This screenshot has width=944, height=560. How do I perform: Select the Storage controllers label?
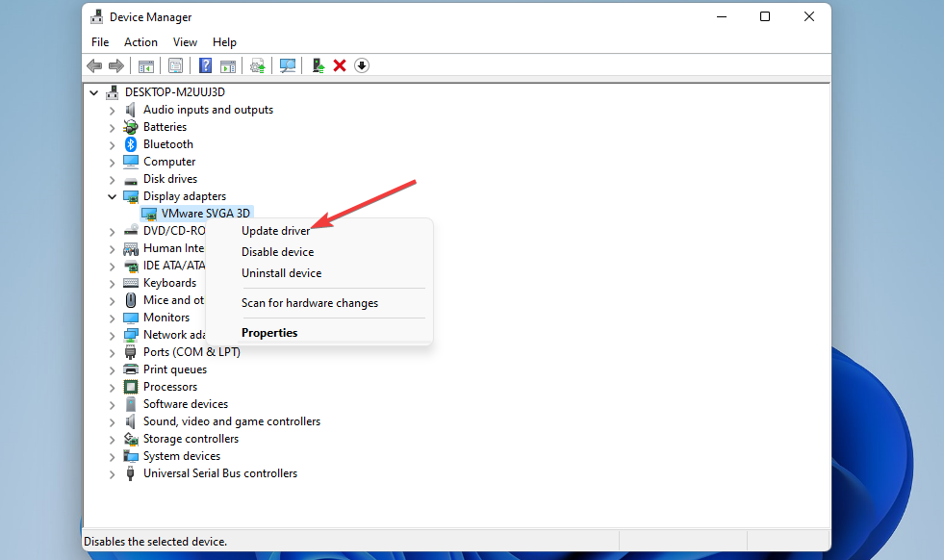tap(191, 439)
